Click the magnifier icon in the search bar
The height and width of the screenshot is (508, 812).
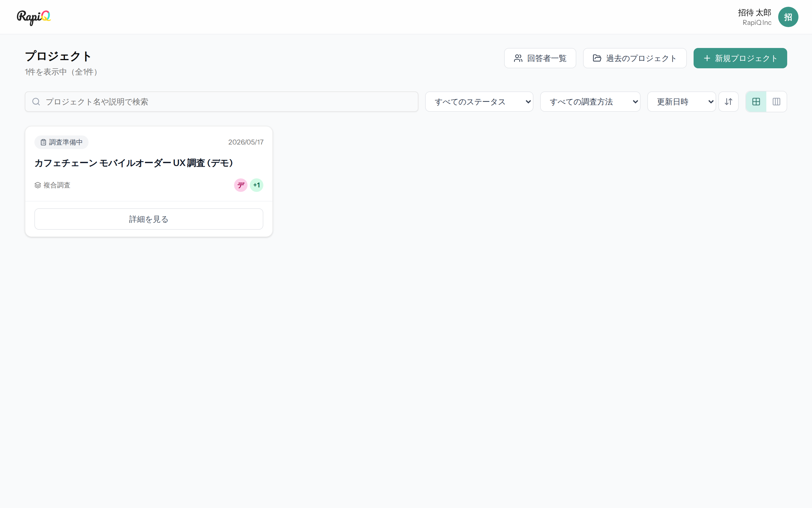(x=36, y=102)
